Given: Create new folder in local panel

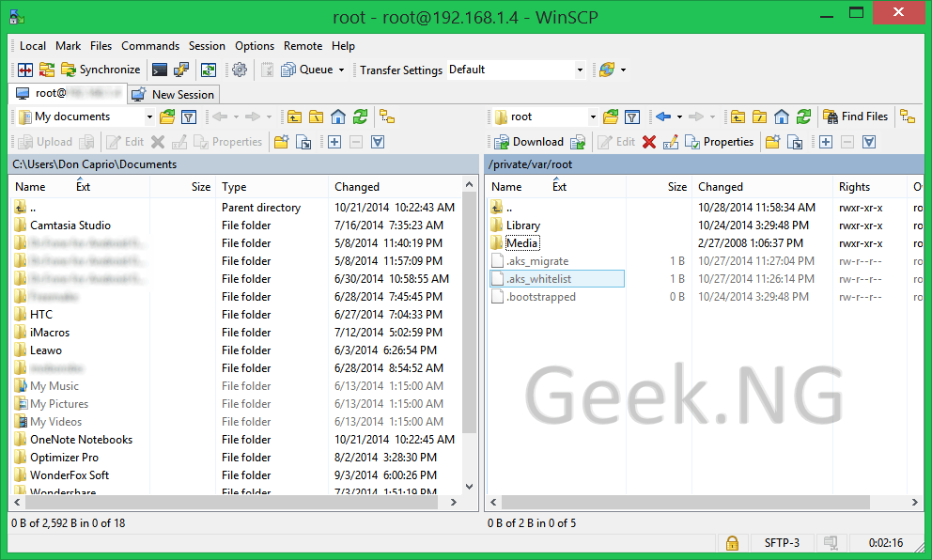Looking at the screenshot, I should [x=282, y=142].
